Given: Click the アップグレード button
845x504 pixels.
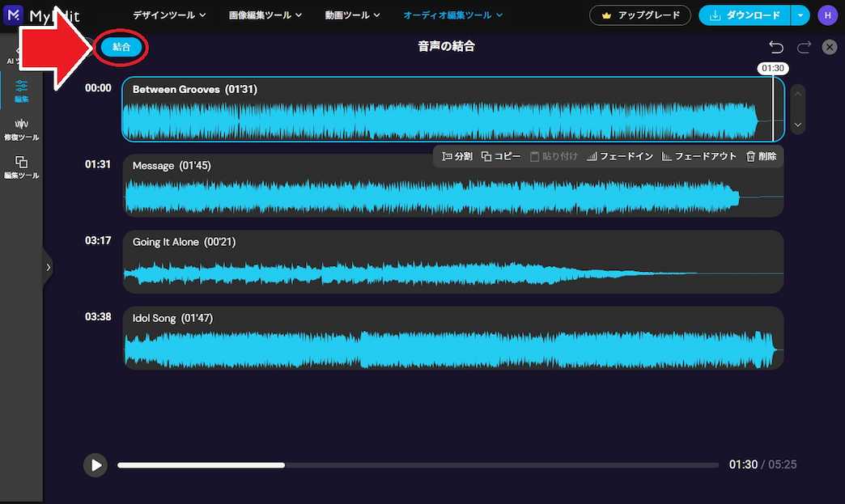Looking at the screenshot, I should pos(640,15).
